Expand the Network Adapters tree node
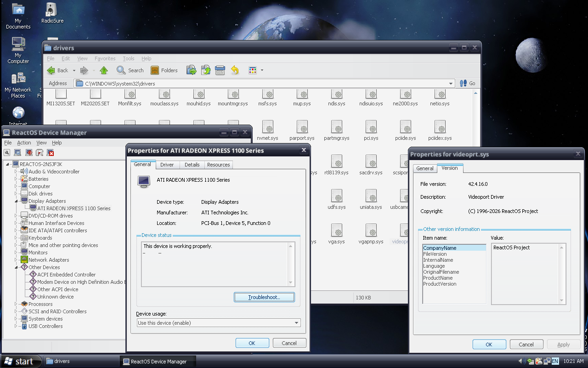Viewport: 588px width, 368px height. click(x=16, y=260)
